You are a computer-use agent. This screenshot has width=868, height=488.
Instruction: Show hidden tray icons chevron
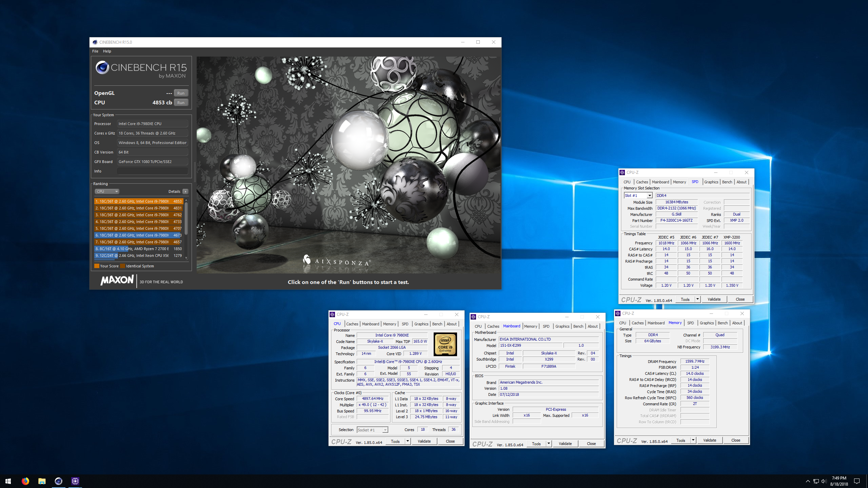click(x=808, y=481)
